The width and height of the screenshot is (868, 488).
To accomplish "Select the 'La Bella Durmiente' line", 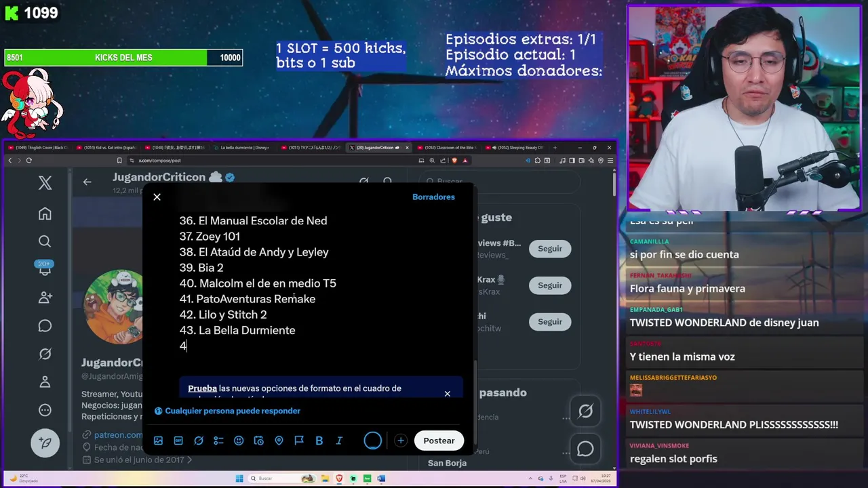I will (237, 331).
